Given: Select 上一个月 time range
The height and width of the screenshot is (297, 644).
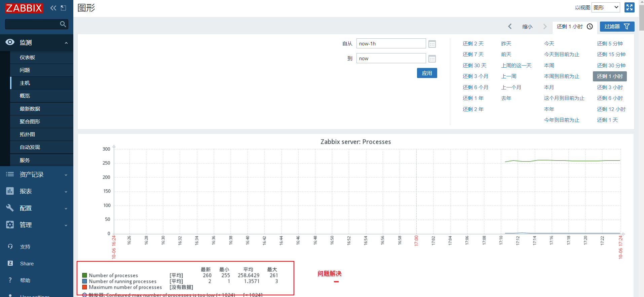Looking at the screenshot, I should tap(511, 87).
